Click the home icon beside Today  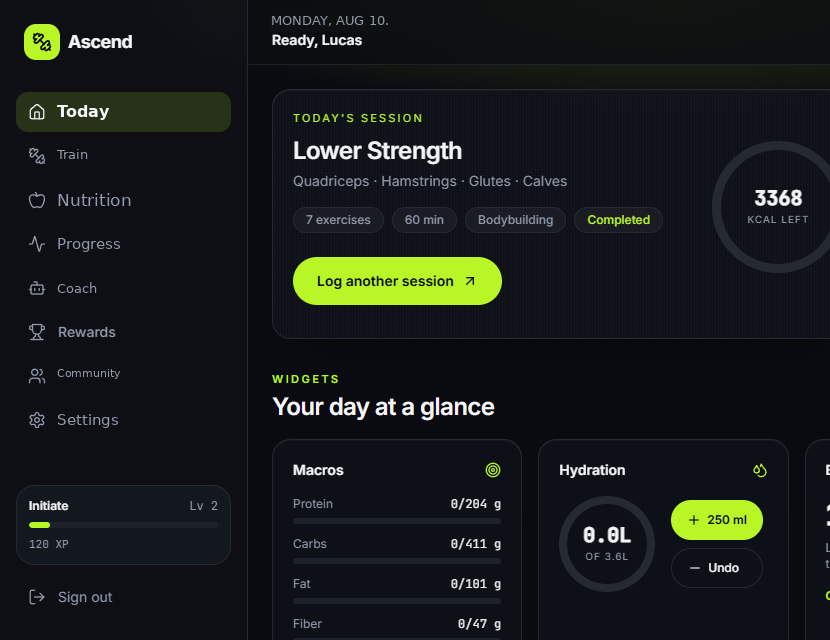(x=37, y=112)
